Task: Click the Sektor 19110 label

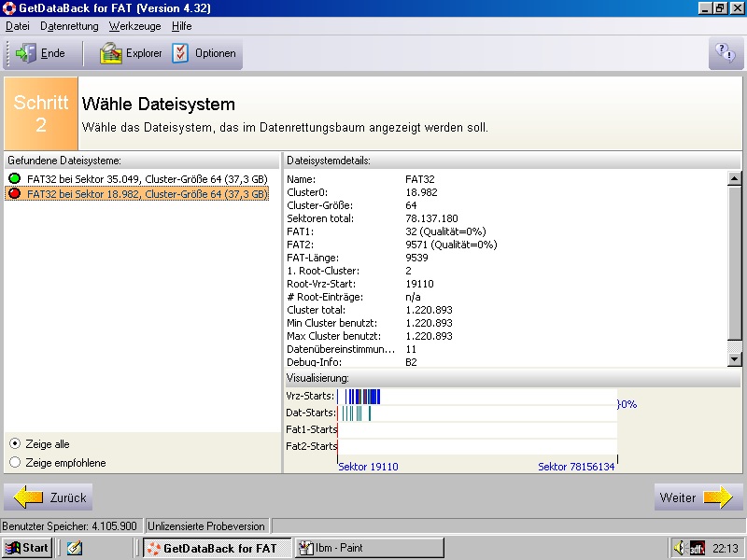Action: pyautogui.click(x=368, y=467)
